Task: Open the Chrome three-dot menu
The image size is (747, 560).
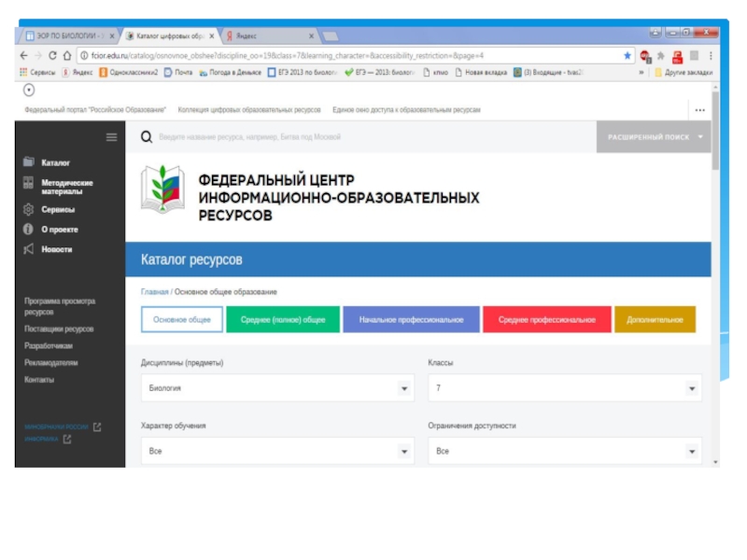Action: tap(711, 56)
